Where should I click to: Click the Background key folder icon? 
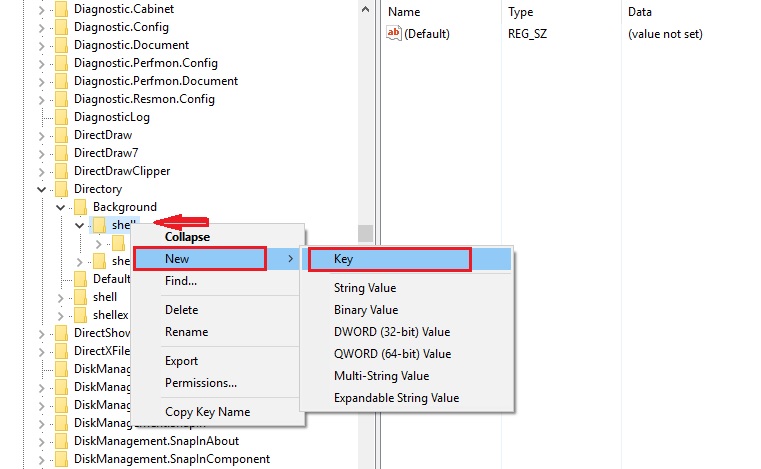pos(80,207)
